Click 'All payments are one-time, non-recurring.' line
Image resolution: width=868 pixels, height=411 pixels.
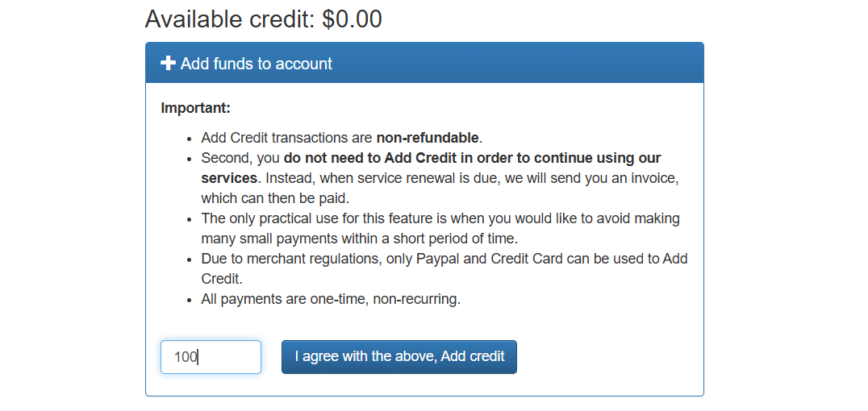[331, 299]
